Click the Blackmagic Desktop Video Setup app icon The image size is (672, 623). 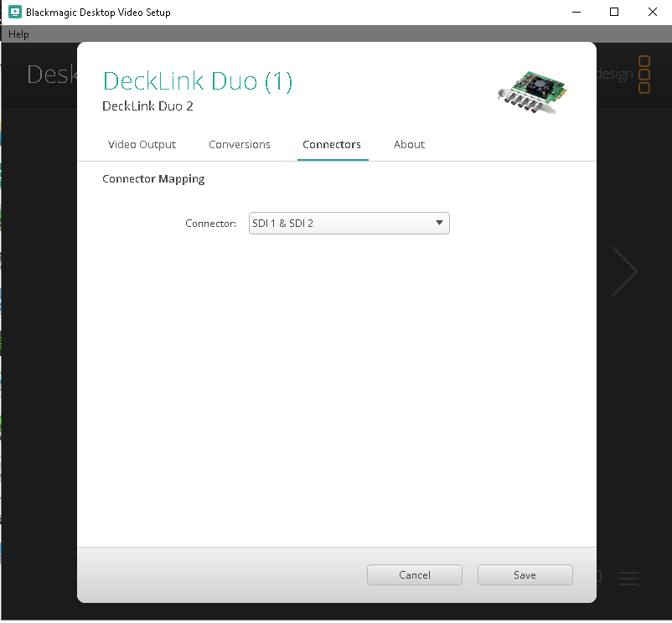[x=15, y=12]
